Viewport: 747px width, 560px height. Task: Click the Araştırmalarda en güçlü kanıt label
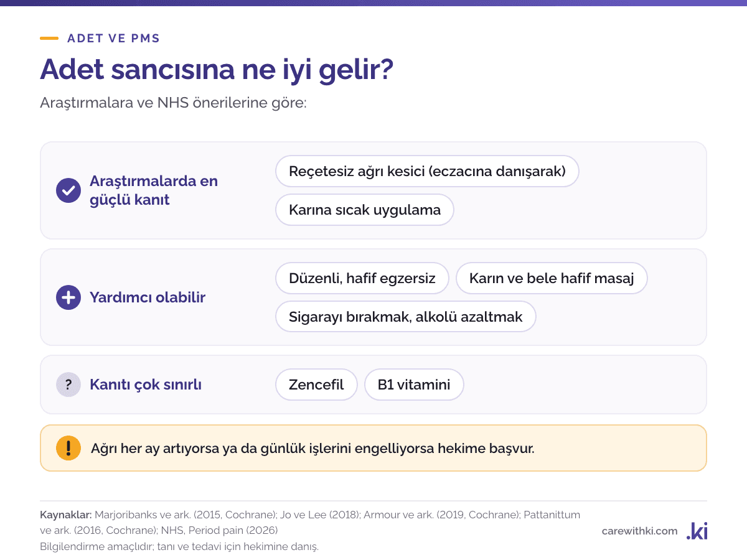point(154,190)
